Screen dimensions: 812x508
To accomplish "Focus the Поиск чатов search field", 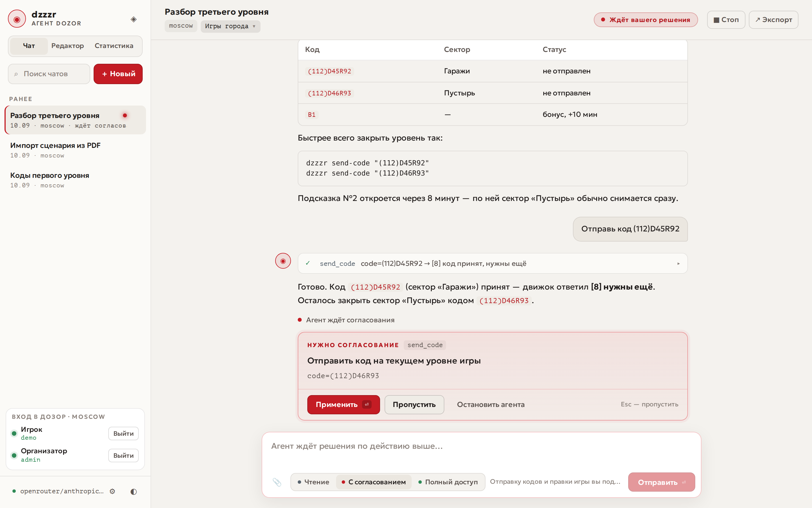I will point(49,74).
